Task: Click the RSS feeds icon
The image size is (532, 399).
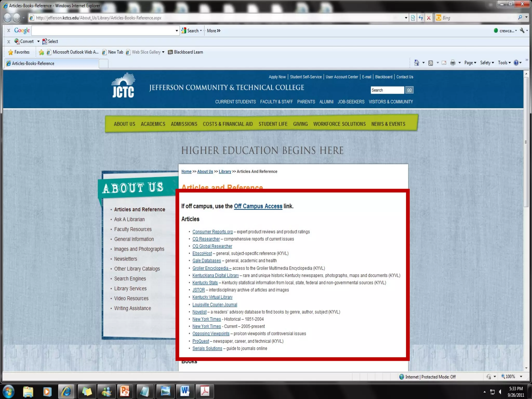Action: point(431,63)
